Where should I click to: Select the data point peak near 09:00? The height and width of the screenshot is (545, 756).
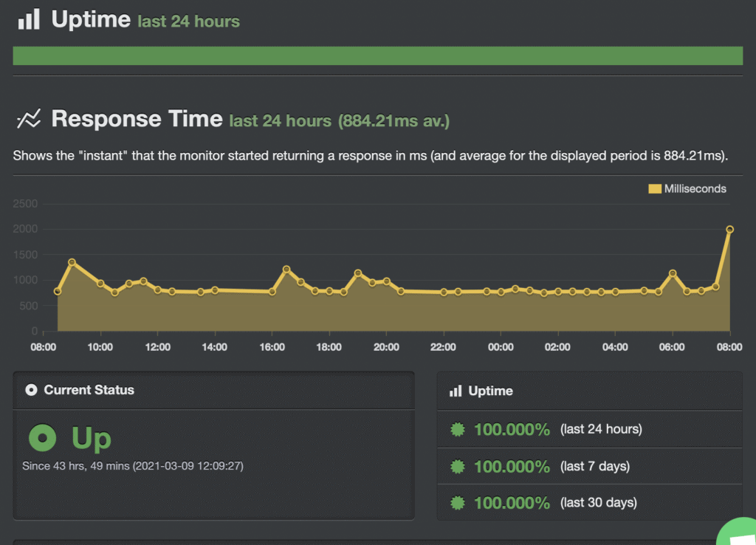pos(72,262)
